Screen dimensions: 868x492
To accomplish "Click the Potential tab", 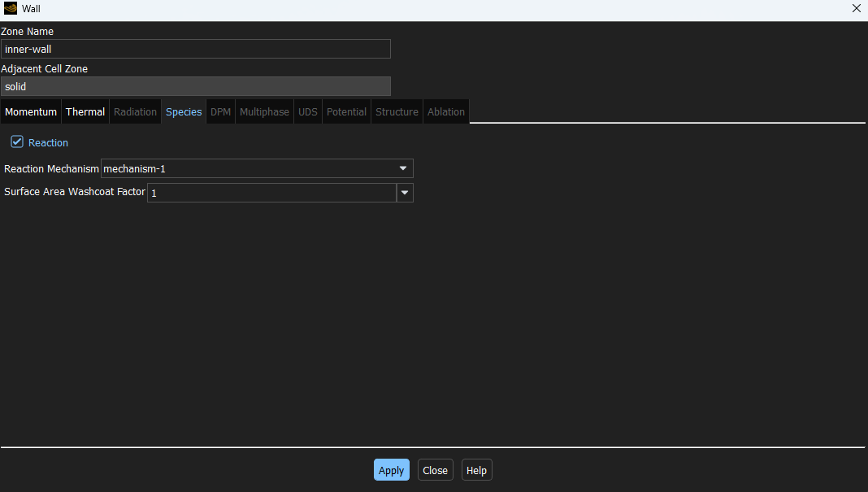I will click(x=346, y=112).
